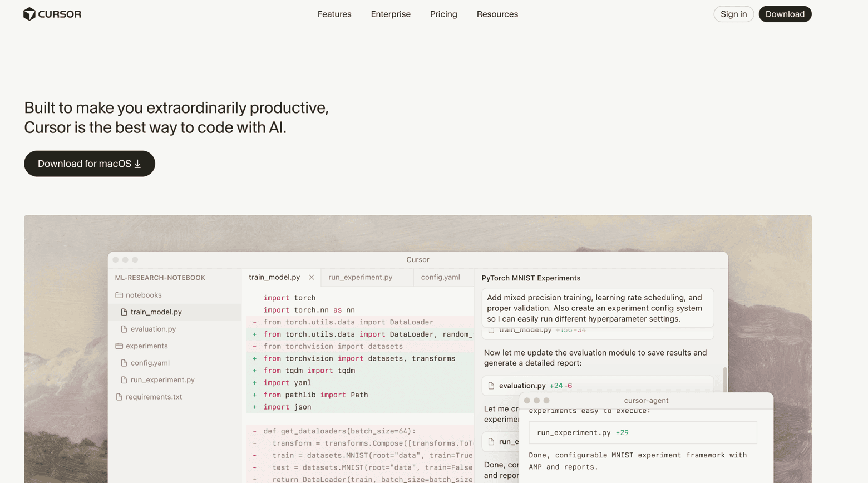Click the experiments folder icon

click(119, 346)
